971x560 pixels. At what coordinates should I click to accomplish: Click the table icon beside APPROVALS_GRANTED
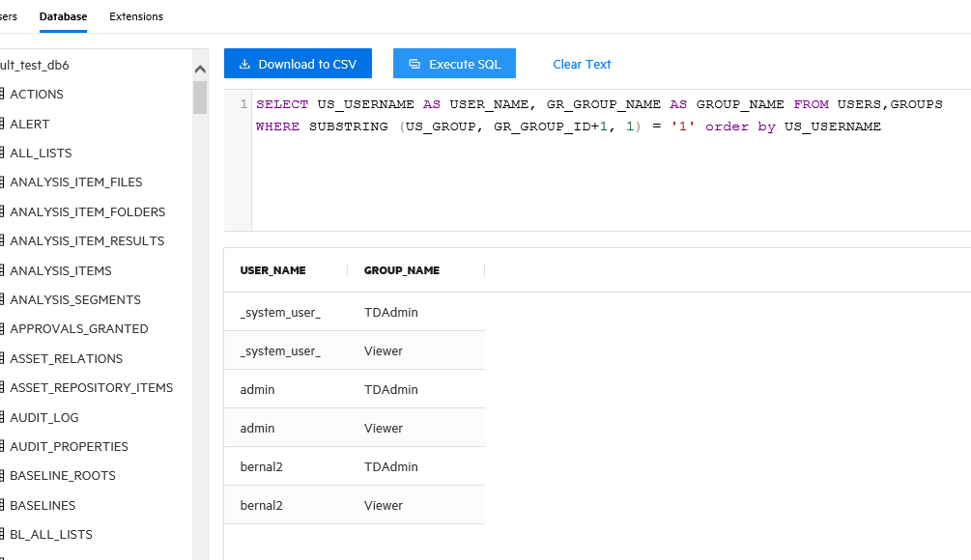point(2,328)
